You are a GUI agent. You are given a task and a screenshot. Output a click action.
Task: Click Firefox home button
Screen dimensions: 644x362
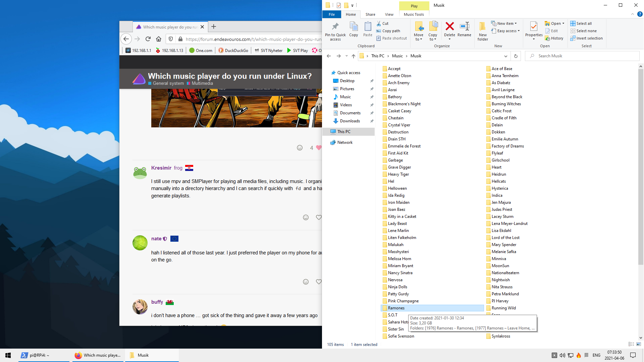tap(159, 39)
